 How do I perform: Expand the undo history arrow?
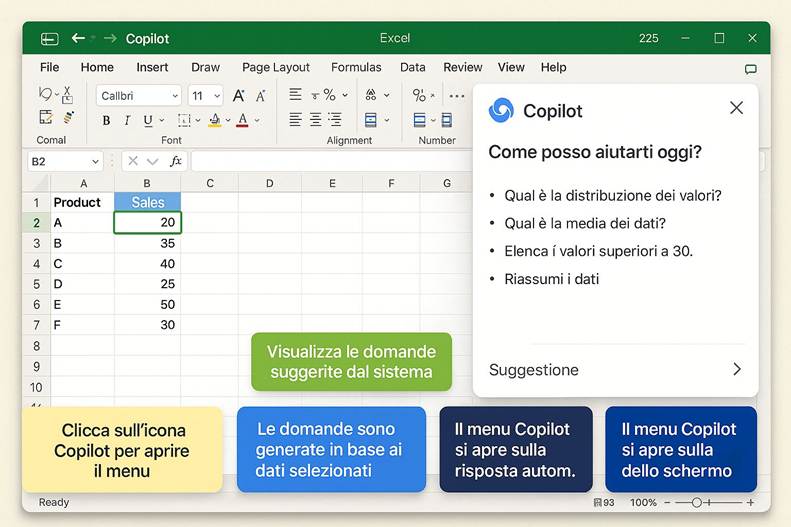[x=57, y=94]
